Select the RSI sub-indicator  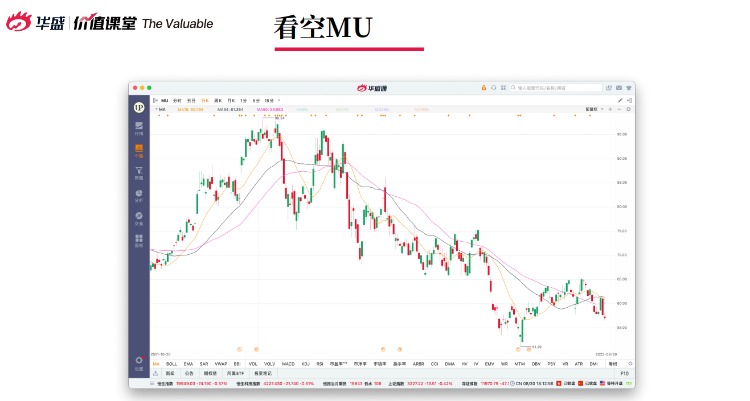[320, 364]
